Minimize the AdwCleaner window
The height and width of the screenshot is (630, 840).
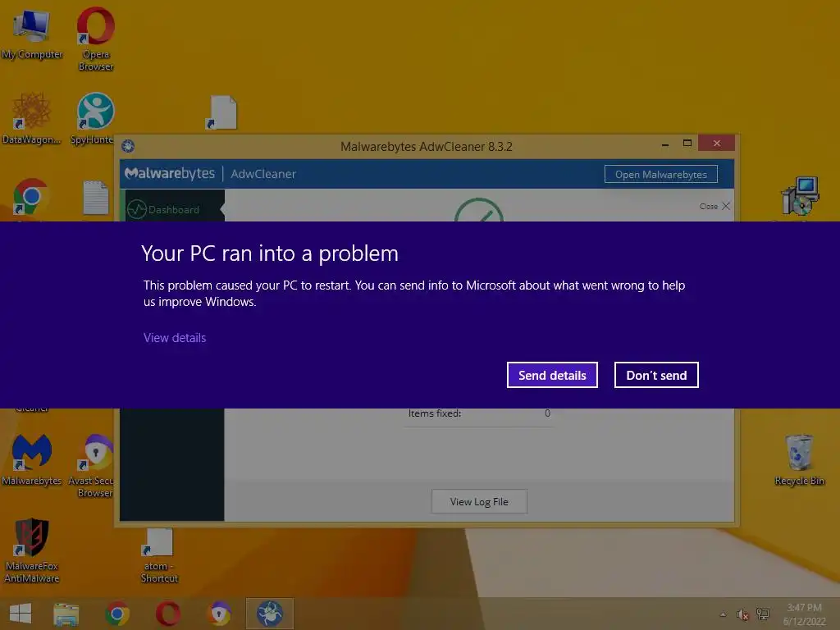coord(664,144)
